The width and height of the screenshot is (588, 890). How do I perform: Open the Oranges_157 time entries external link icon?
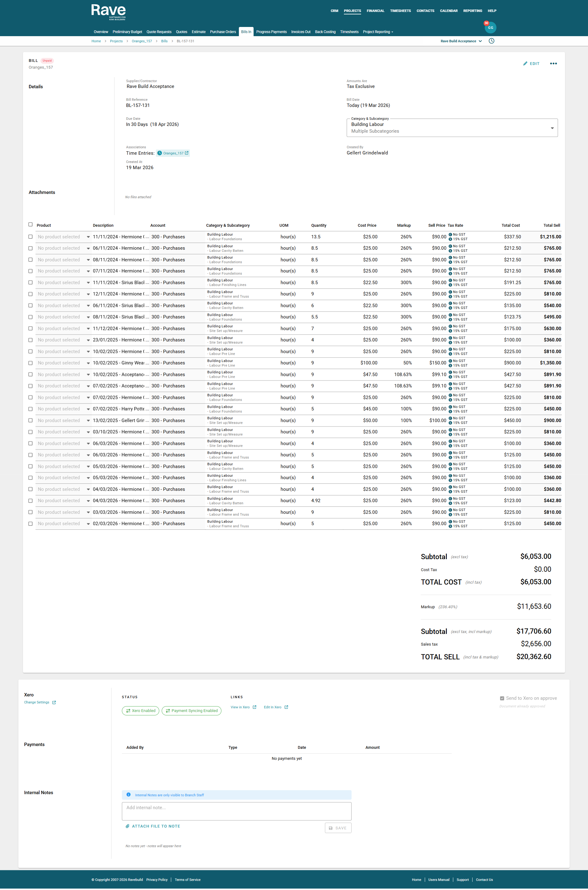point(187,153)
